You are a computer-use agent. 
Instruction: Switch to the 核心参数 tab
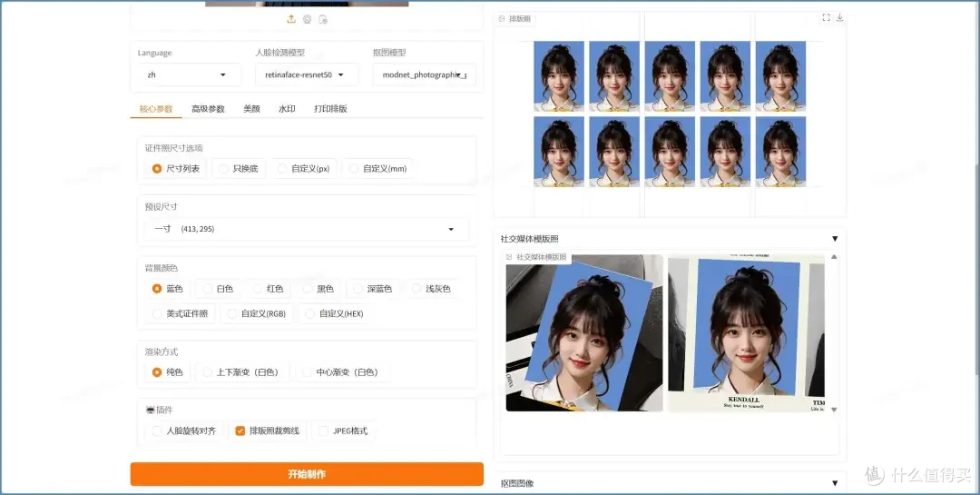[156, 109]
